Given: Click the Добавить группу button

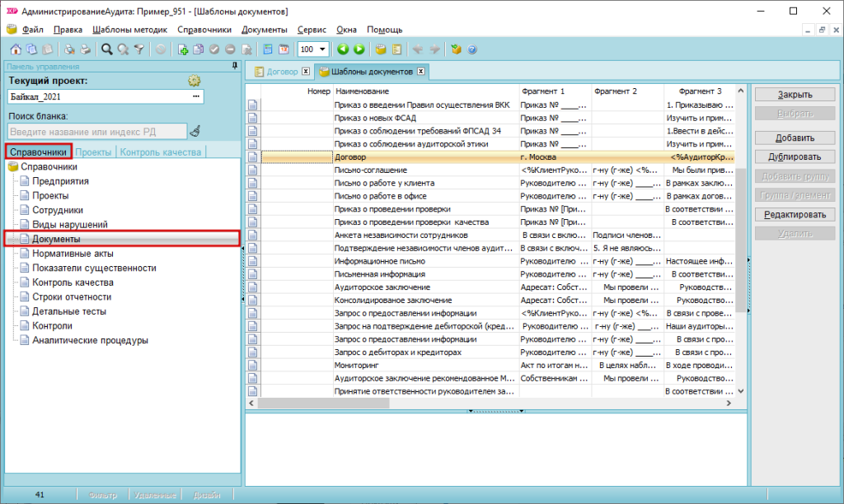Looking at the screenshot, I should [x=795, y=176].
